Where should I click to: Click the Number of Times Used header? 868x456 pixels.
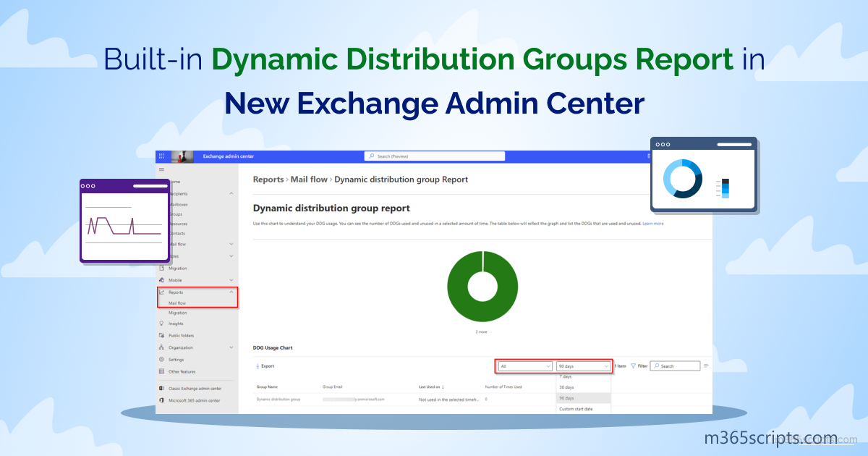[x=503, y=387]
